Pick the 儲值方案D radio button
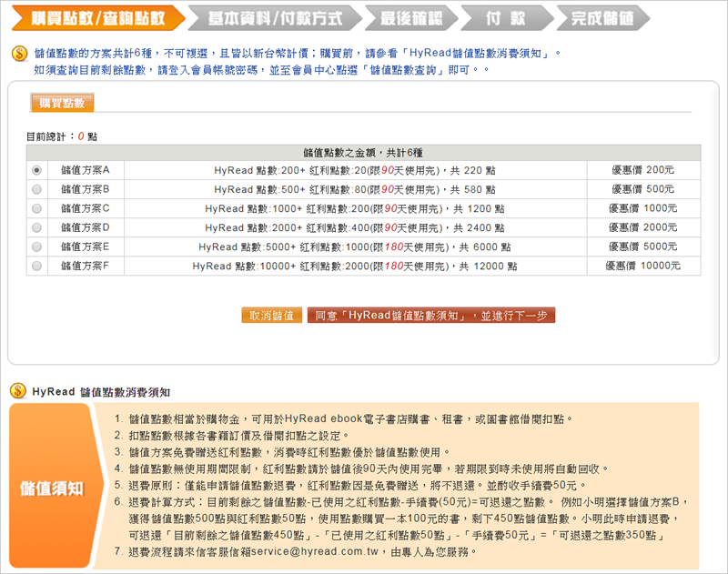728x574 pixels. click(36, 227)
